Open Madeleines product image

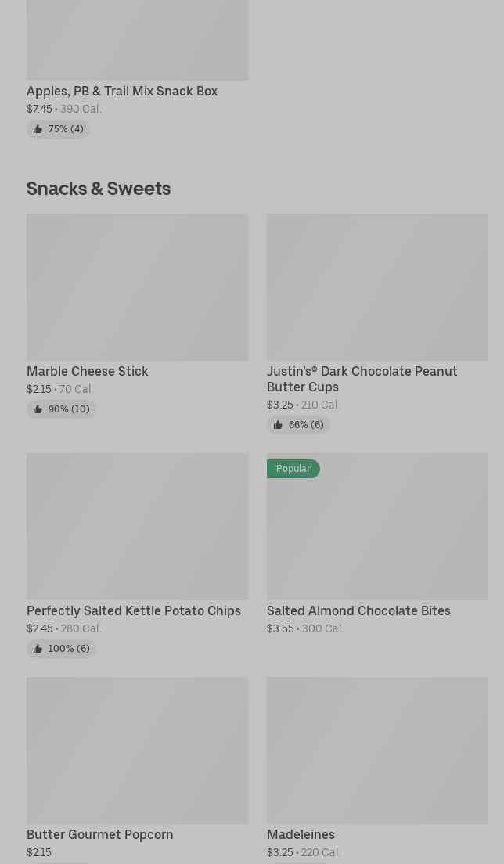click(x=377, y=750)
